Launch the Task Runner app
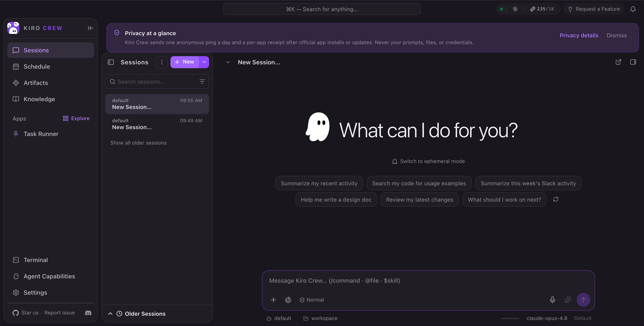 (x=50, y=134)
